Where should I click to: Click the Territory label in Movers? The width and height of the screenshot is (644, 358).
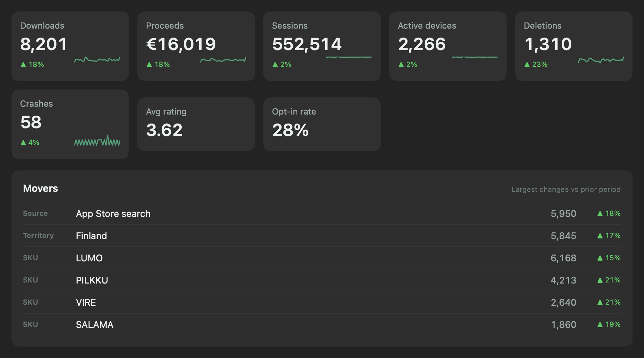[x=38, y=236]
